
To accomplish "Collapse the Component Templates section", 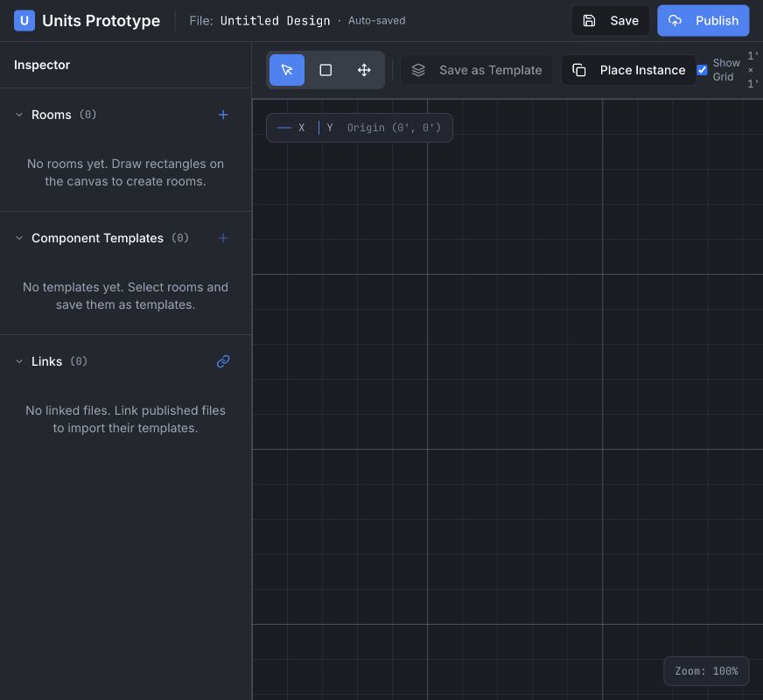I will 19,238.
